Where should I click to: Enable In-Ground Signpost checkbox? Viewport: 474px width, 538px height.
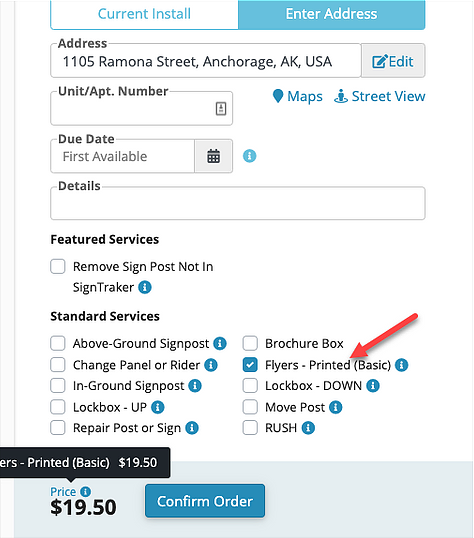point(58,386)
